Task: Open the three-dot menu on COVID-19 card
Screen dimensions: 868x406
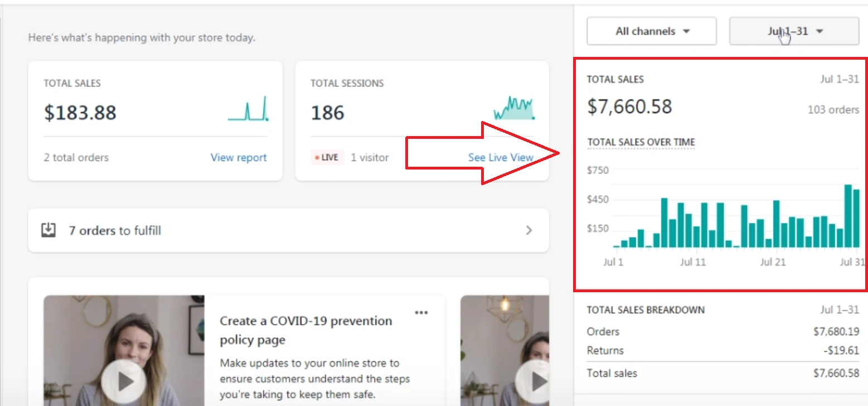Action: (x=421, y=313)
